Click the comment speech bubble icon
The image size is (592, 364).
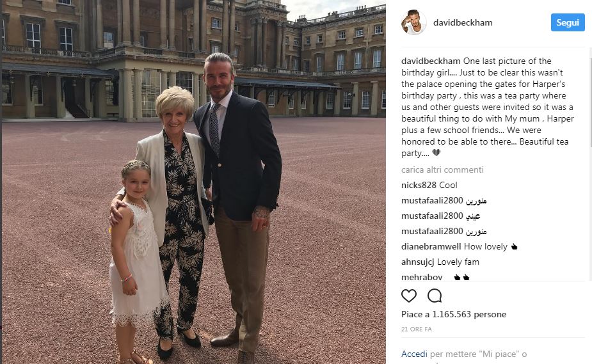point(435,296)
